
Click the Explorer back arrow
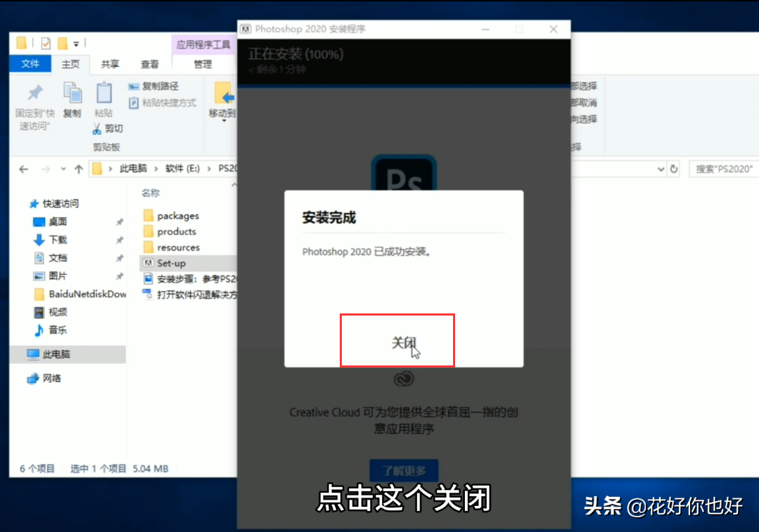pos(23,169)
